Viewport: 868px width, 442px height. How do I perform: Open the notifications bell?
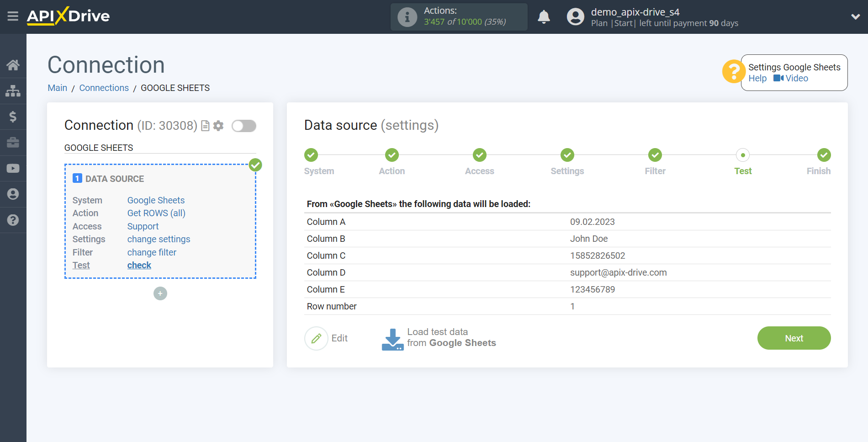pos(544,17)
